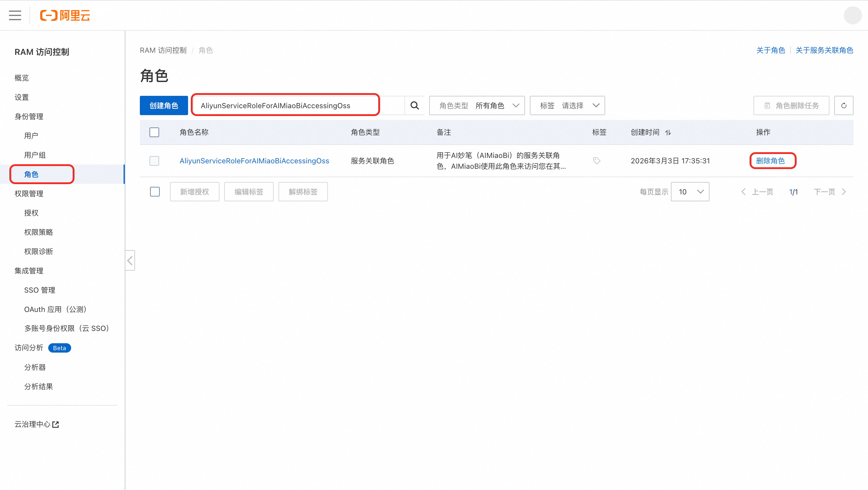Open SSO 管理 in the sidebar
Screen dimensions: 868x490
tap(40, 290)
